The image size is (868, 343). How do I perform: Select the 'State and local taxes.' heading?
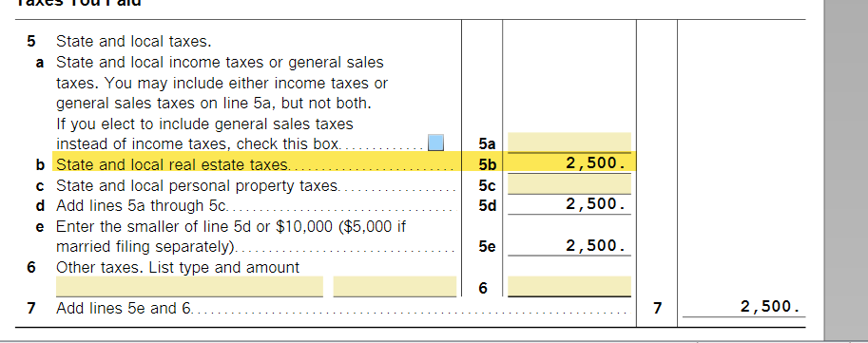(x=134, y=42)
